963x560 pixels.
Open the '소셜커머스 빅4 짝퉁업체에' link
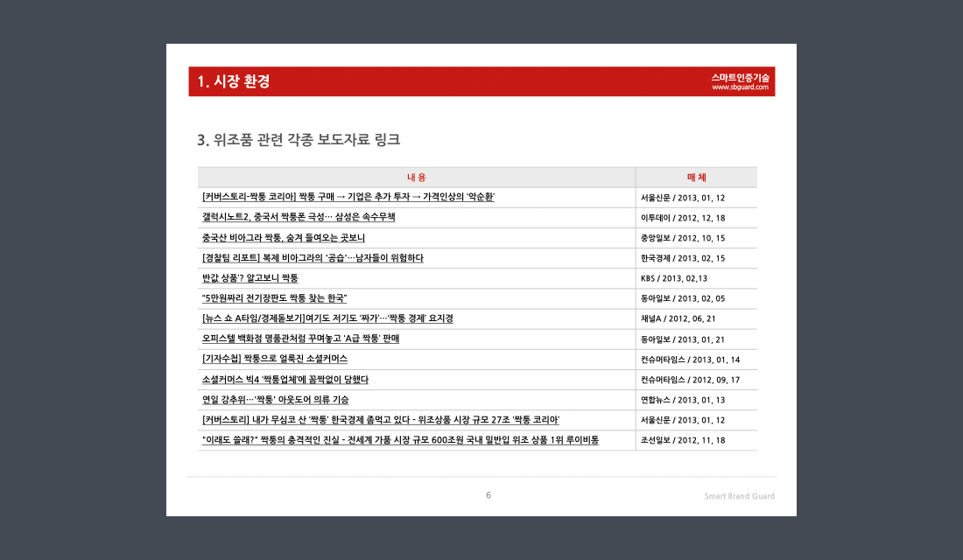285,380
